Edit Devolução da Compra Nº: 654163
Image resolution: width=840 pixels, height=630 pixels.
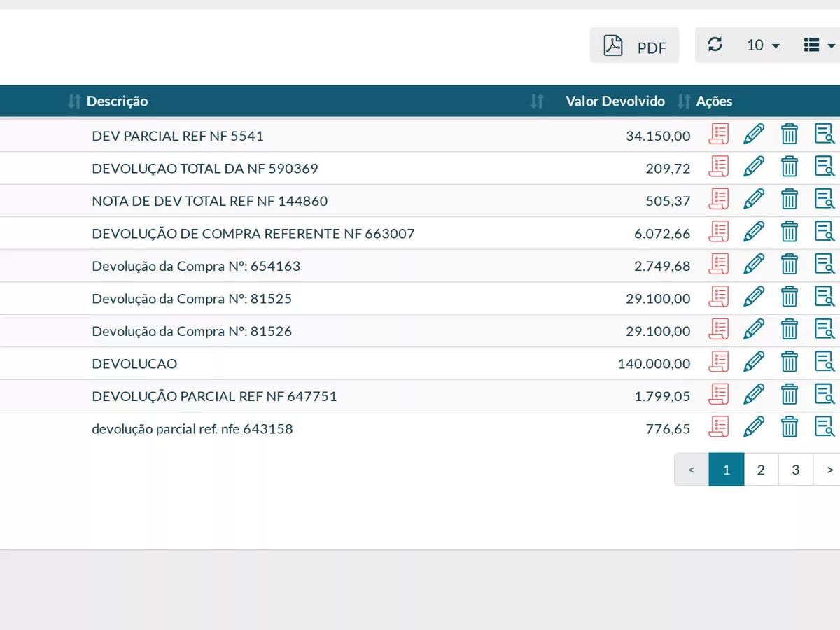tap(754, 264)
